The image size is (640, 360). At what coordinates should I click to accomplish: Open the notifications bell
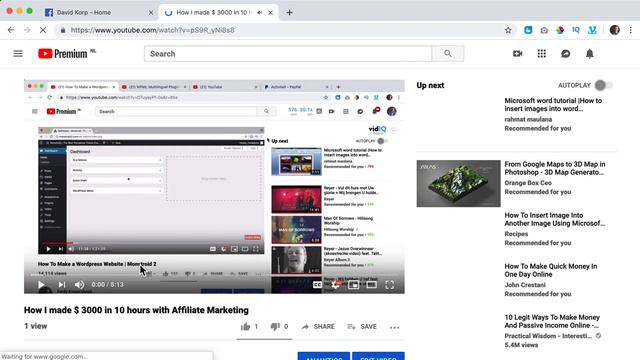[x=590, y=53]
